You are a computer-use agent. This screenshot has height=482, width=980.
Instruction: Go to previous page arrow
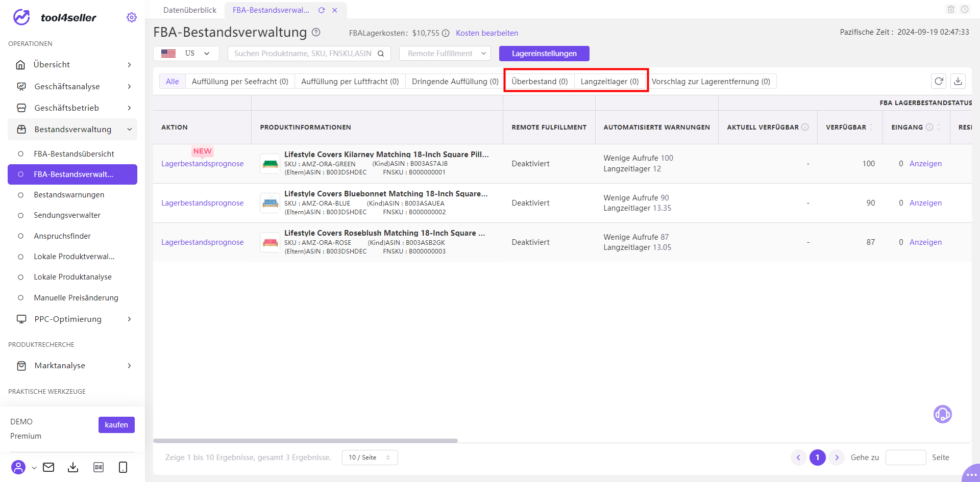tap(799, 458)
